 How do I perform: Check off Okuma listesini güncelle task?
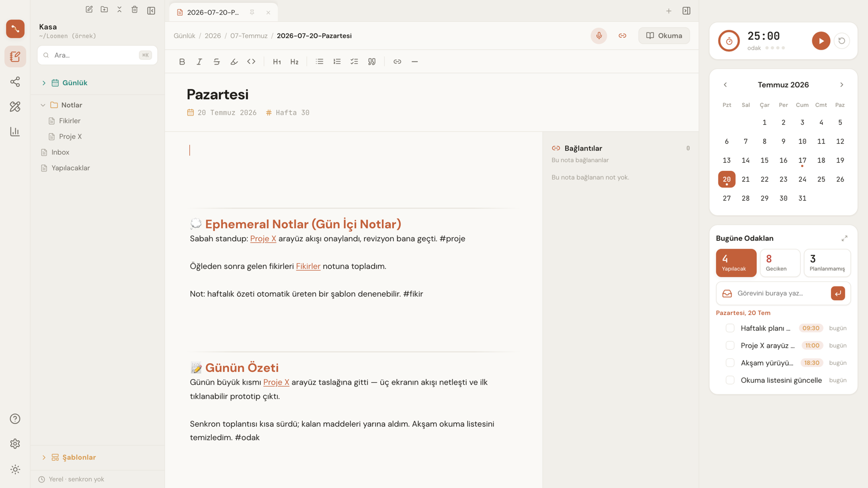pyautogui.click(x=730, y=380)
